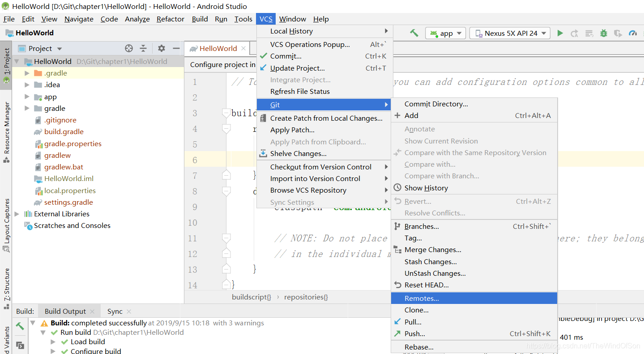
Task: Open Local History submenu
Action: point(324,31)
